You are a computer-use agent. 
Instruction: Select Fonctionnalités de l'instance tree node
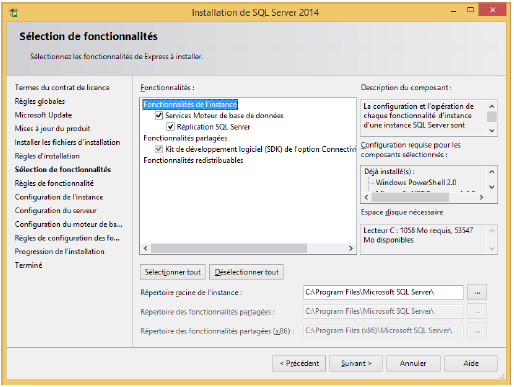[190, 104]
